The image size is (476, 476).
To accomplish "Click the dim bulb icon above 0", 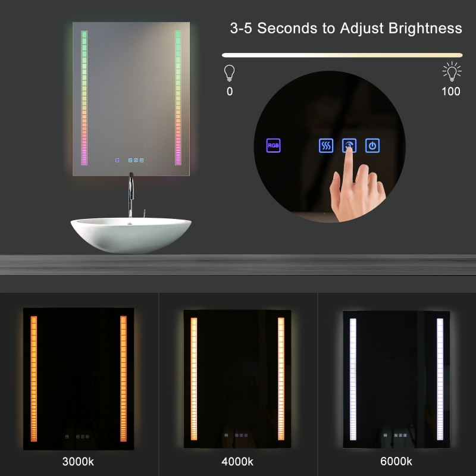I will pyautogui.click(x=230, y=73).
